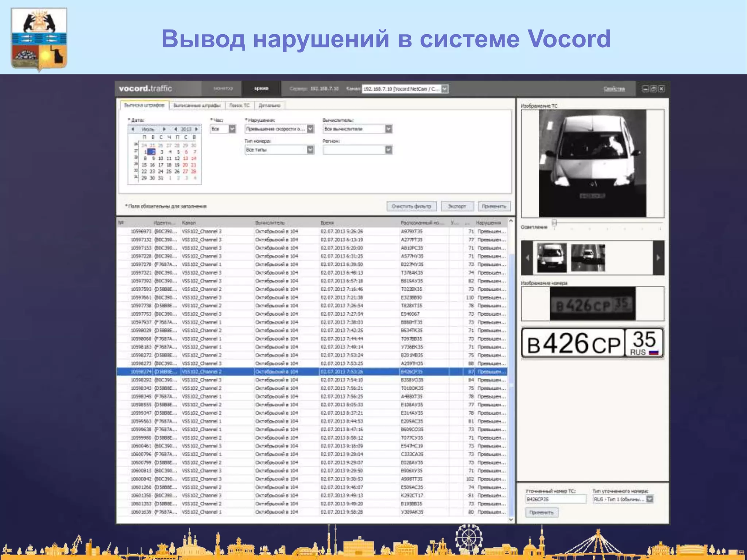The width and height of the screenshot is (747, 560).
Task: Select the Поиск ТС tab
Action: 240,105
